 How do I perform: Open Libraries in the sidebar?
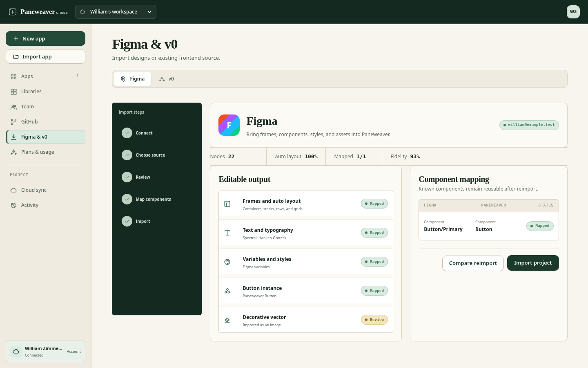click(x=45, y=92)
